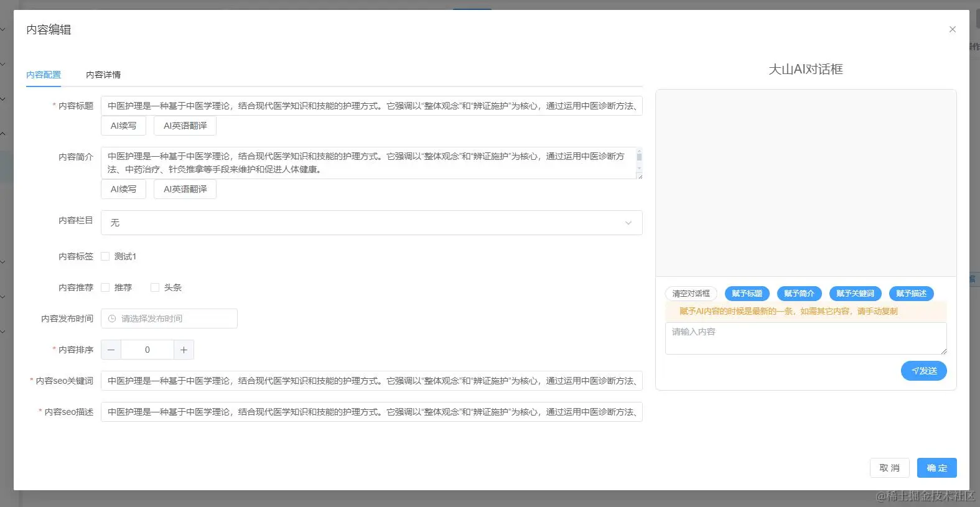The image size is (980, 507).
Task: Open the 内容栏目 dropdown showing 无
Action: point(371,223)
